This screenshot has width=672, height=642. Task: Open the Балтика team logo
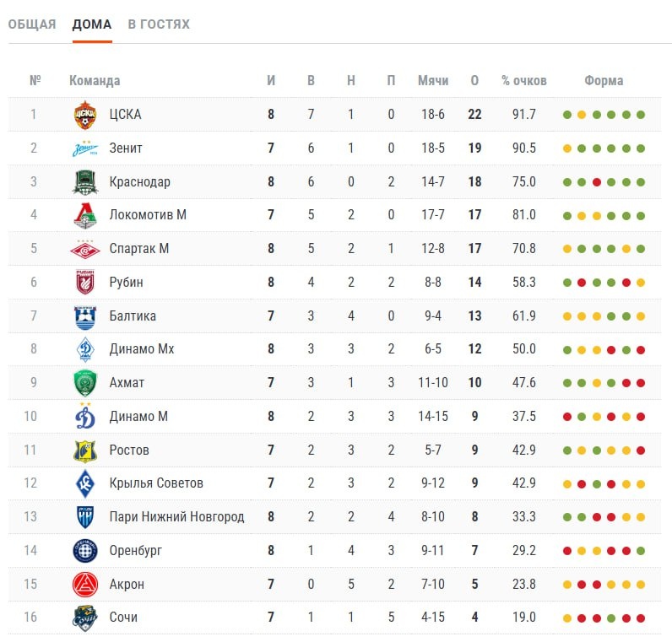pyautogui.click(x=85, y=316)
